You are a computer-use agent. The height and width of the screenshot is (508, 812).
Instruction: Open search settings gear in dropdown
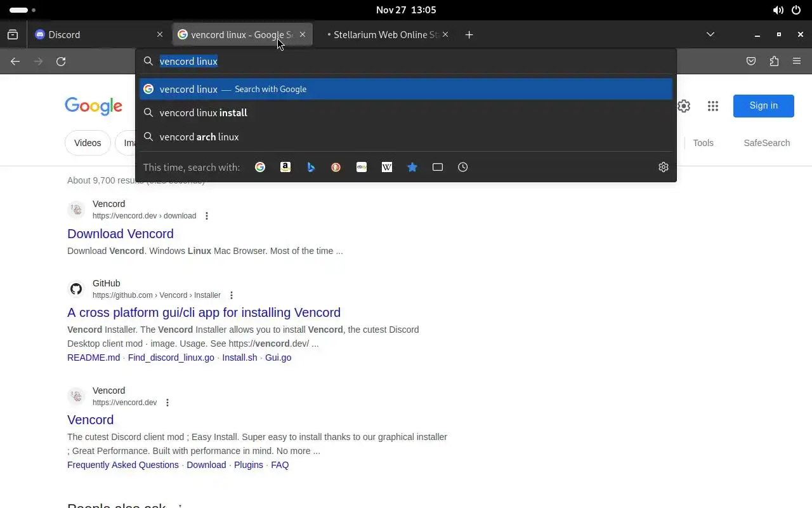coord(664,167)
